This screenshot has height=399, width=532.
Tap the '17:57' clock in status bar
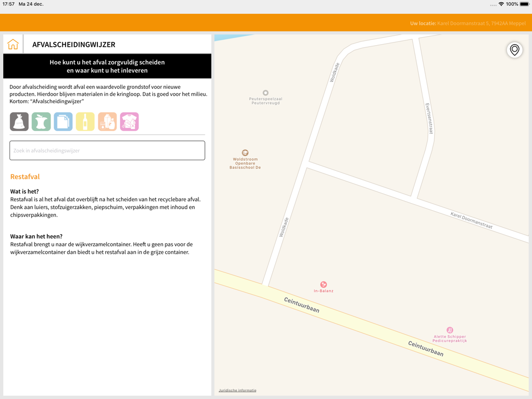(9, 4)
